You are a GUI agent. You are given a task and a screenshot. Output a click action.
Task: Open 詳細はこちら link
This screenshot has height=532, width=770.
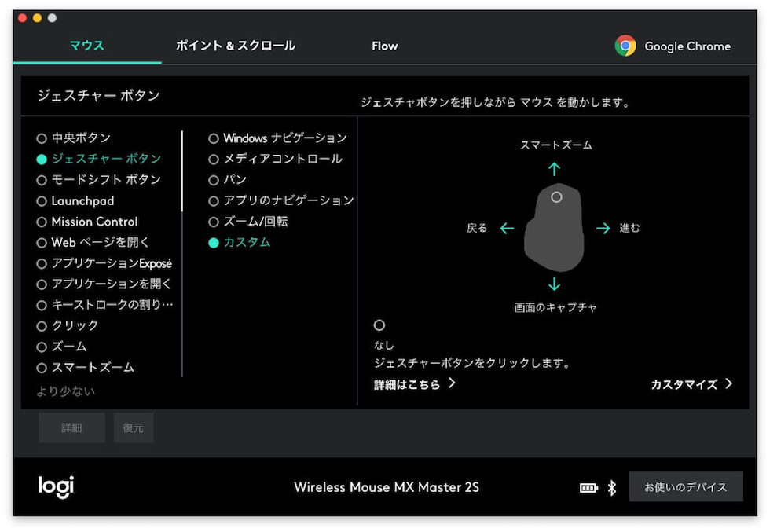pyautogui.click(x=415, y=384)
